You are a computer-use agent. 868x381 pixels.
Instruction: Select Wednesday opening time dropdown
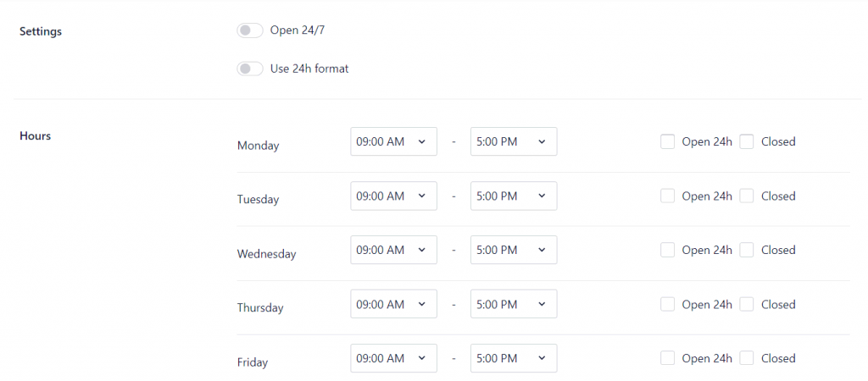pyautogui.click(x=393, y=250)
